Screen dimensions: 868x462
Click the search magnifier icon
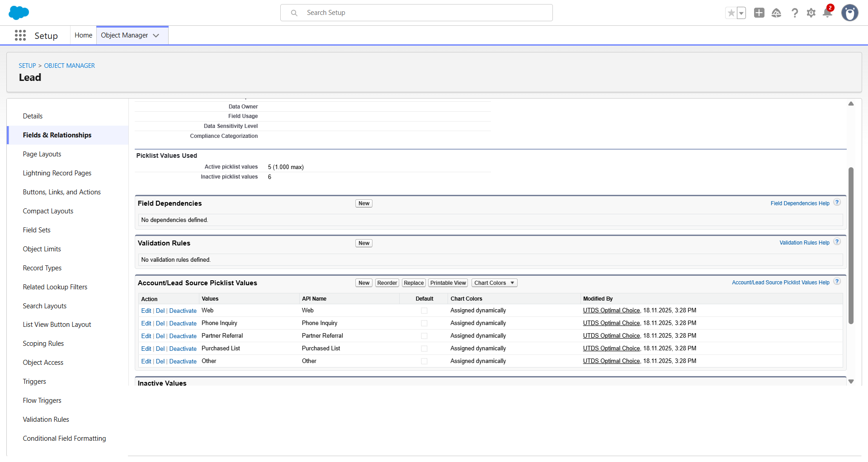click(x=294, y=13)
